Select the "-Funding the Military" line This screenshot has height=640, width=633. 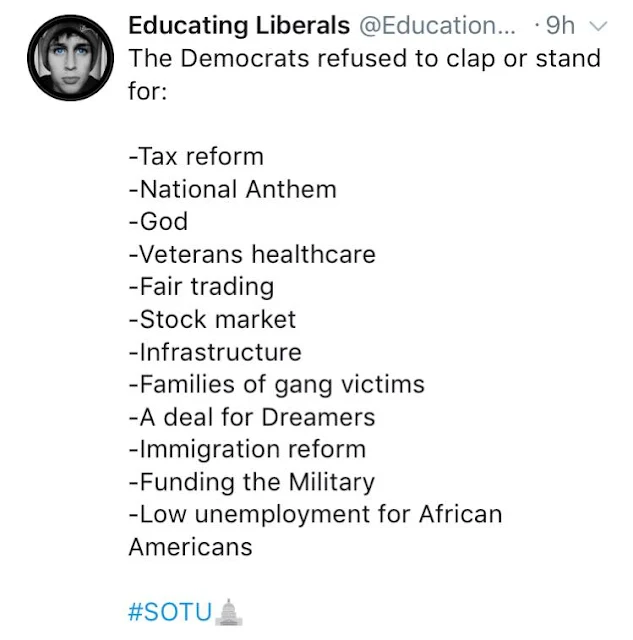(251, 482)
